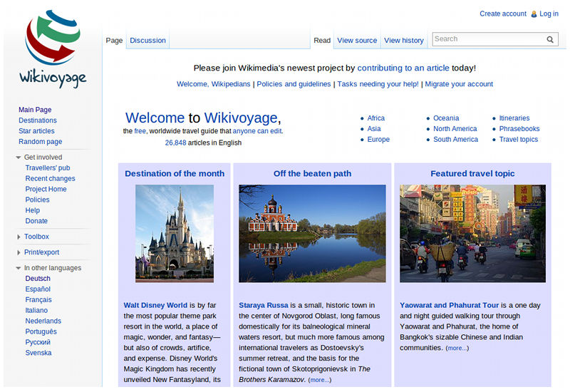Open the Europe destination link
570x392 pixels.
click(x=378, y=139)
